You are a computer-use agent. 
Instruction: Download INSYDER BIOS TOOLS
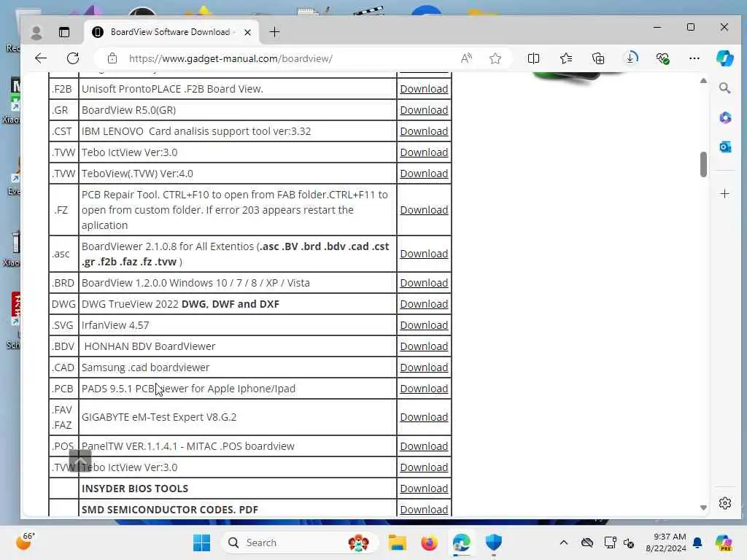pyautogui.click(x=424, y=489)
